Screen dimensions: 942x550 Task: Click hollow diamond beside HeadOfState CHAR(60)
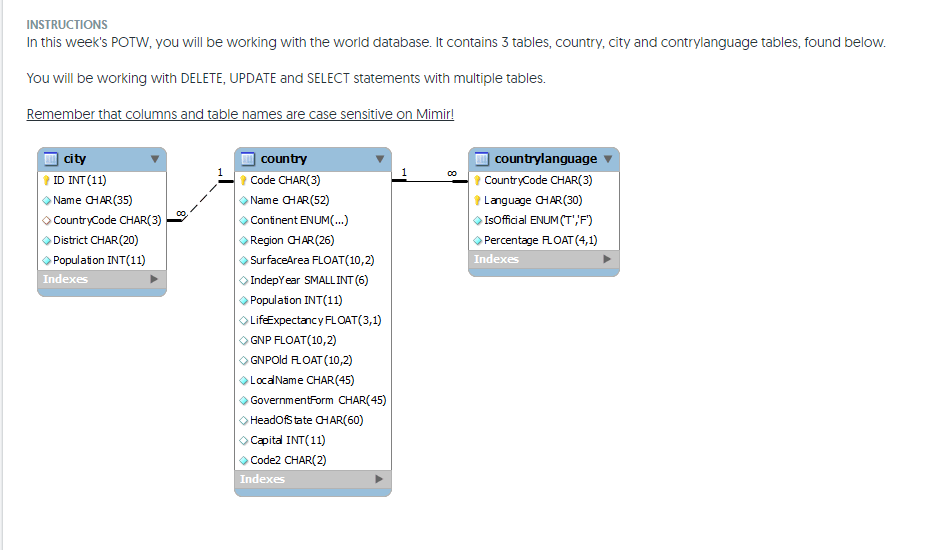(243, 420)
